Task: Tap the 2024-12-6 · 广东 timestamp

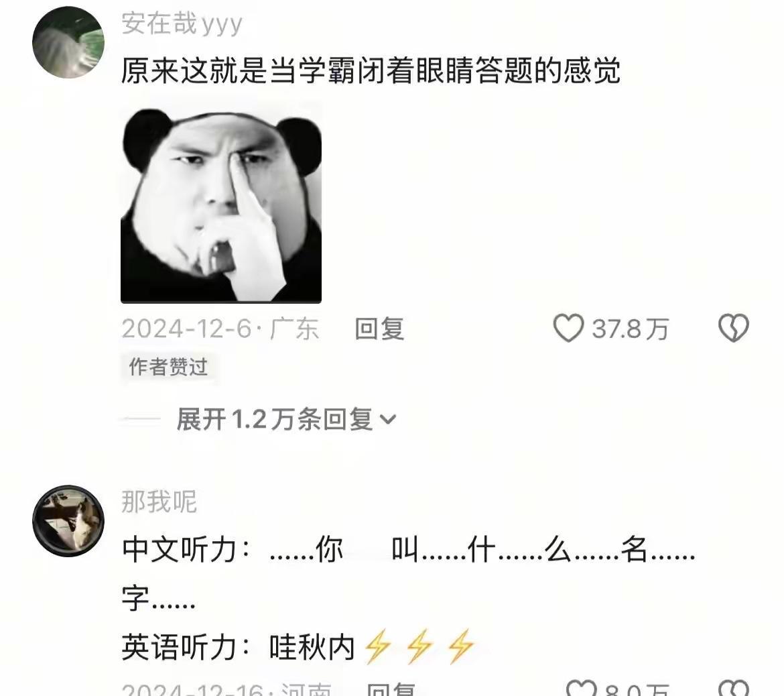Action: (x=220, y=329)
